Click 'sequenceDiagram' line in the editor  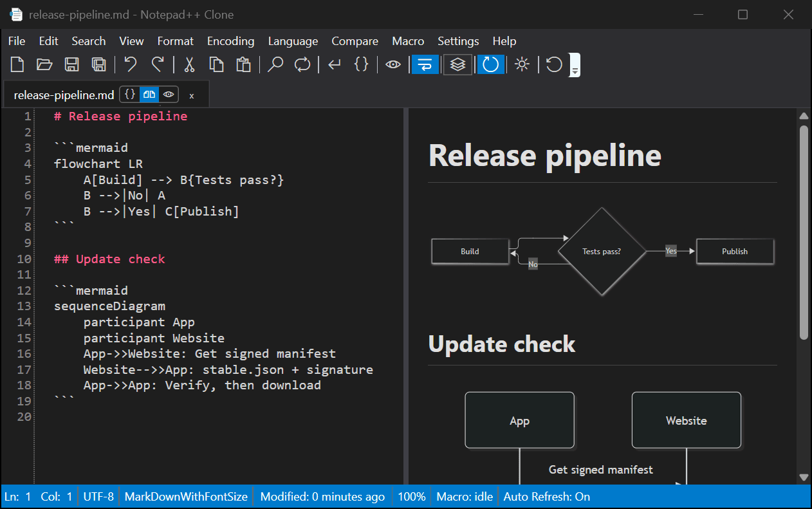tap(109, 306)
